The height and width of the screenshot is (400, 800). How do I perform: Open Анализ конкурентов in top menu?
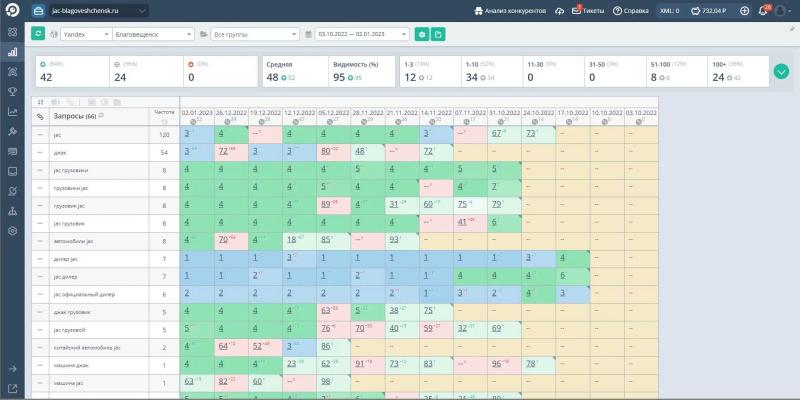click(x=510, y=11)
